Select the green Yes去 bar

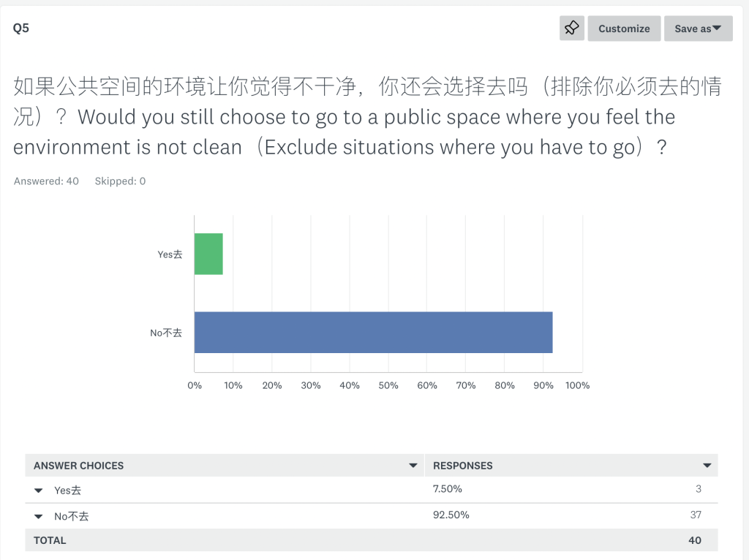coord(208,254)
